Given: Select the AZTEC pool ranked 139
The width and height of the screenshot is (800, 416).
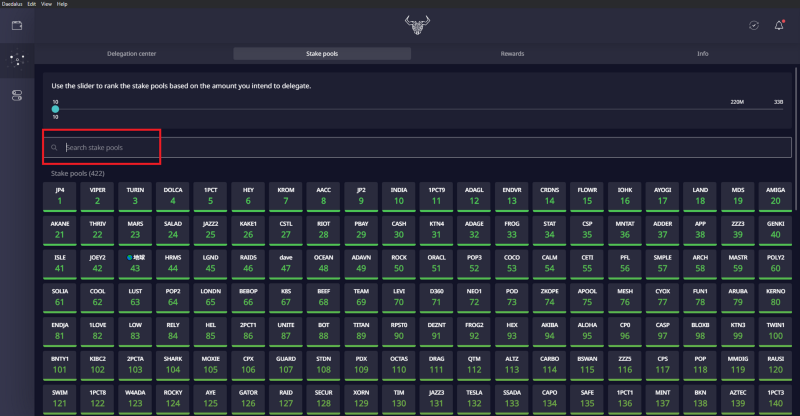Looking at the screenshot, I should pyautogui.click(x=738, y=399).
